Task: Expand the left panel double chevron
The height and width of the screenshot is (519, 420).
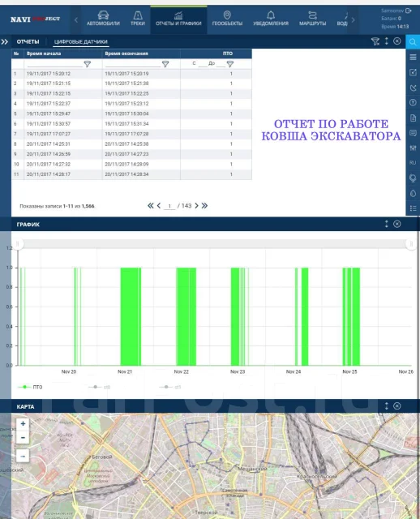Action: tap(5, 41)
